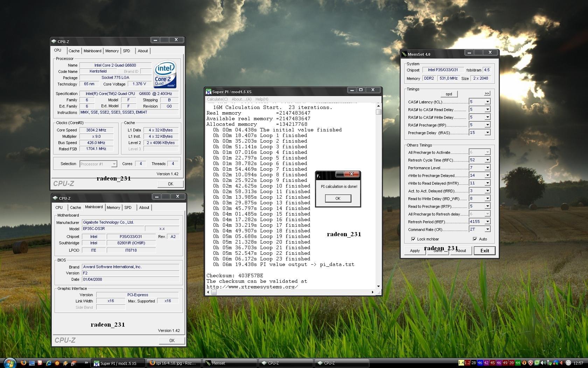
Task: Click the Apply button in MemSet
Action: [415, 251]
